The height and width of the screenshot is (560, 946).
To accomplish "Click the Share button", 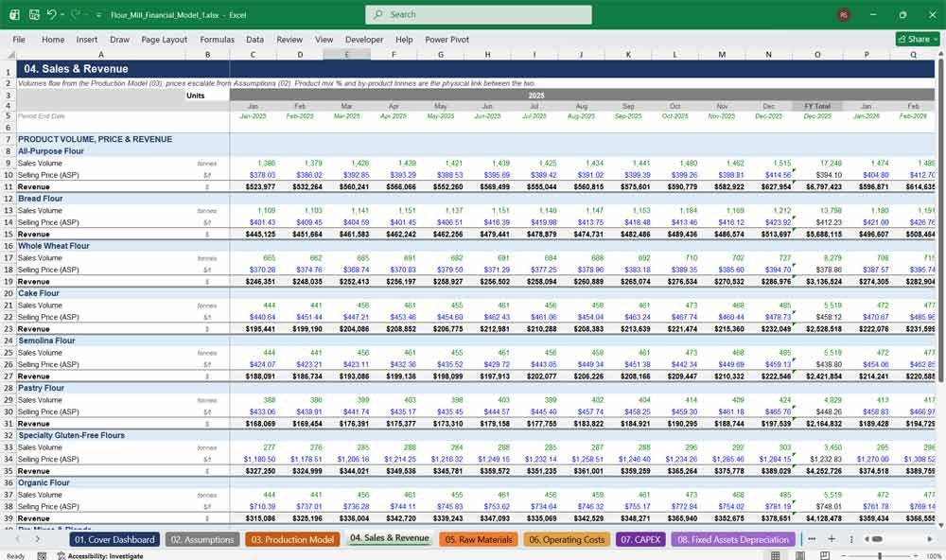I will [918, 39].
